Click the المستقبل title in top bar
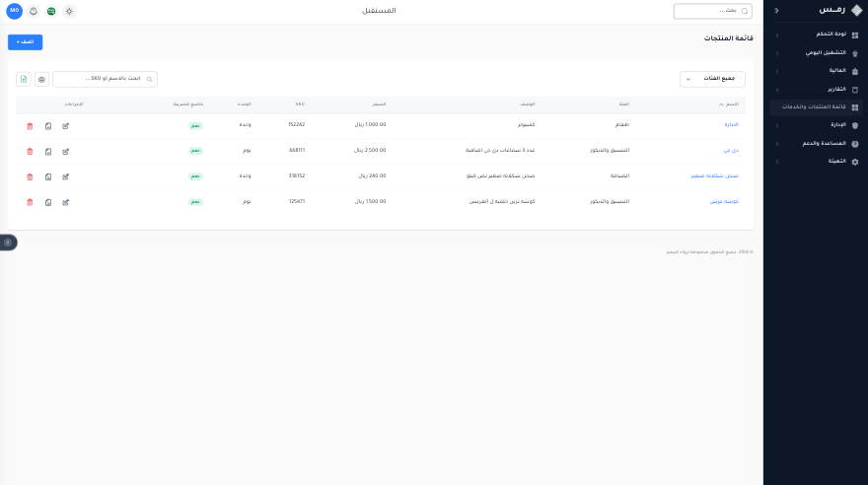The width and height of the screenshot is (868, 485). click(379, 11)
